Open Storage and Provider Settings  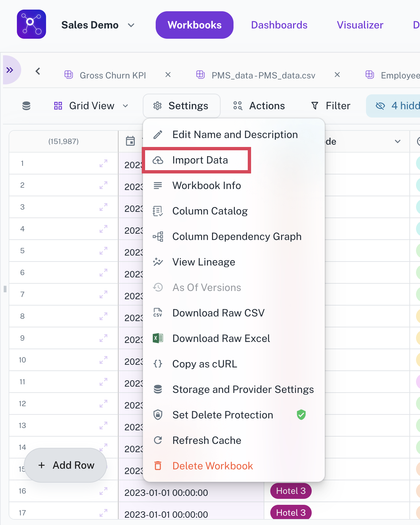(x=234, y=390)
